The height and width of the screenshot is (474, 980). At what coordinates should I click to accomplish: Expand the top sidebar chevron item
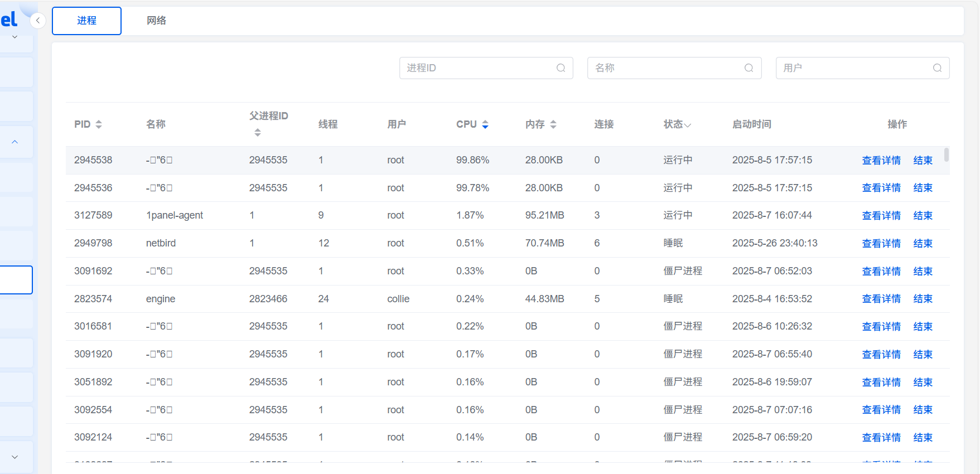(15, 37)
